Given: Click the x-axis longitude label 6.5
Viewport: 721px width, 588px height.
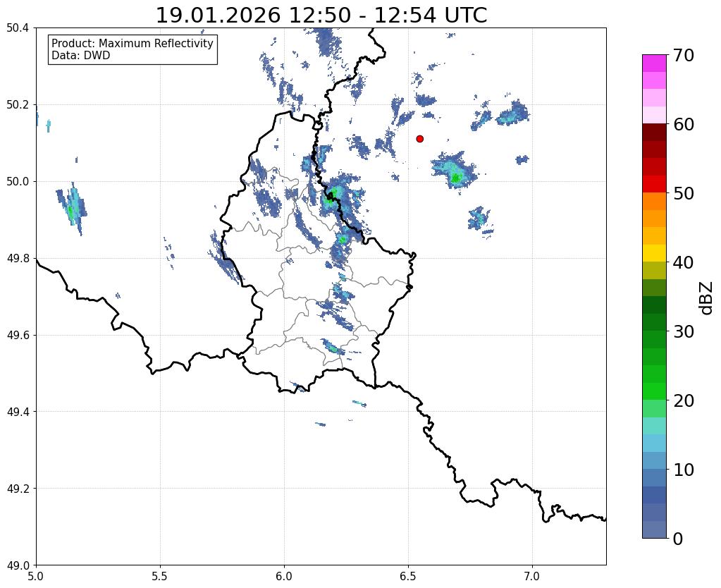Looking at the screenshot, I should coord(408,576).
